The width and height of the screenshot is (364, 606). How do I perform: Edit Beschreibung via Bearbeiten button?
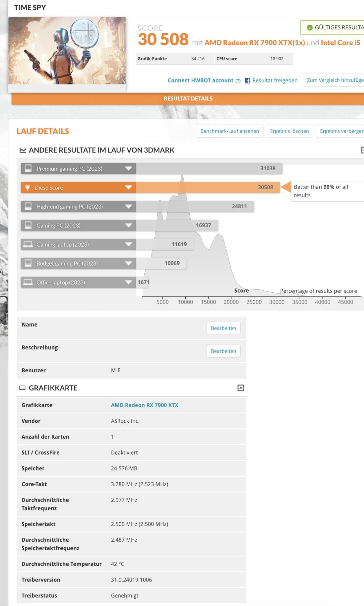pos(223,351)
